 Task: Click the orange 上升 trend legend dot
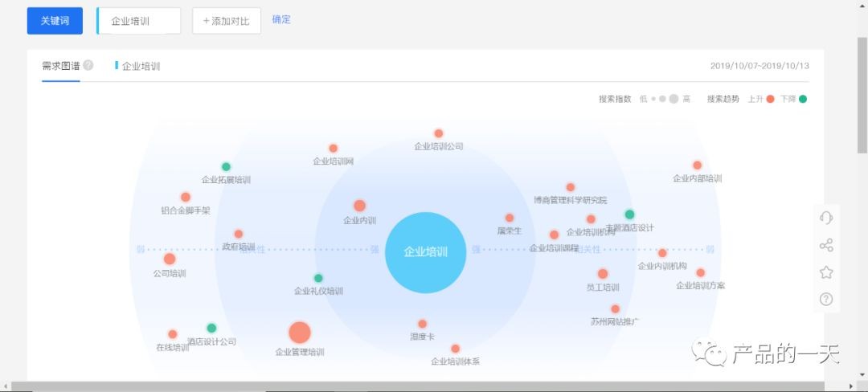[770, 99]
